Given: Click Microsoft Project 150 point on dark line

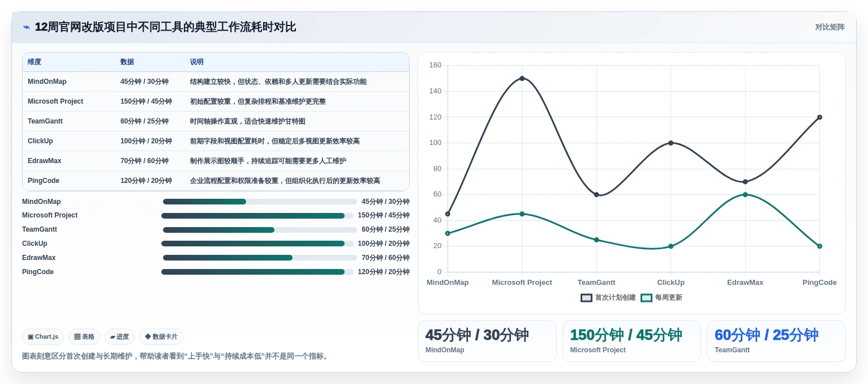Looking at the screenshot, I should [522, 79].
